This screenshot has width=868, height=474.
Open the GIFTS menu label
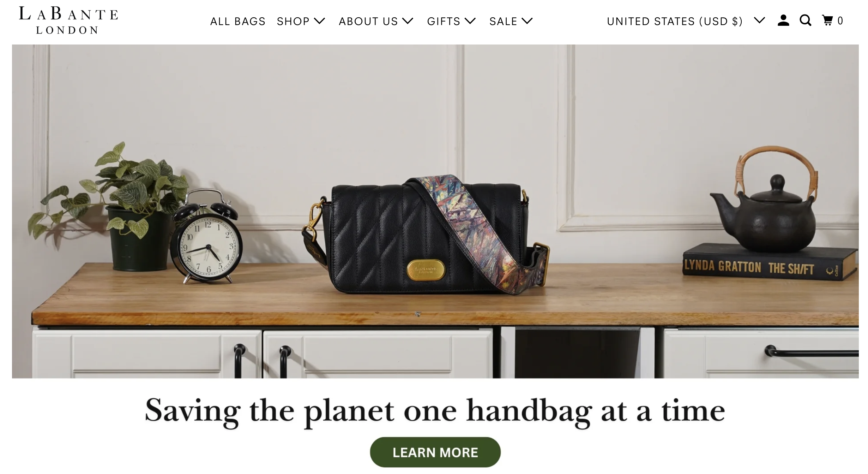[444, 21]
